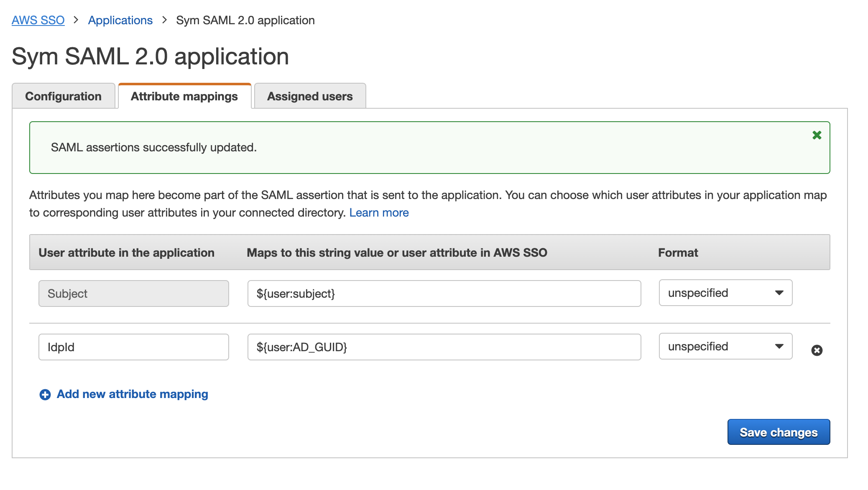The width and height of the screenshot is (868, 490).
Task: Focus the ${user:AD_GUID} value field
Action: click(x=444, y=347)
